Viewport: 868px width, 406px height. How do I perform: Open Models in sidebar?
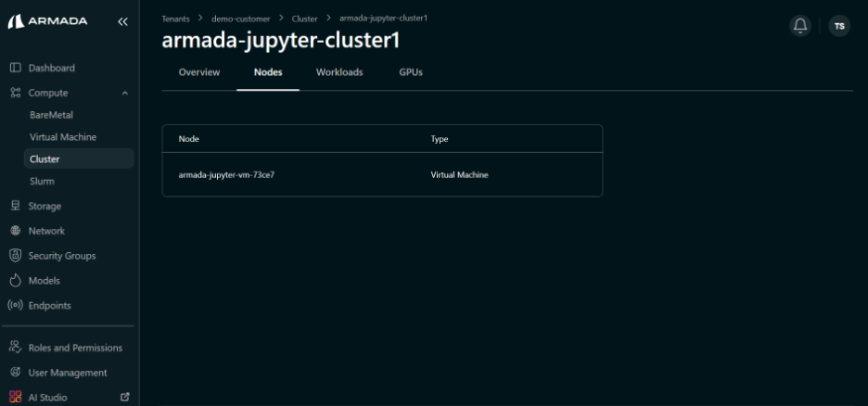45,281
